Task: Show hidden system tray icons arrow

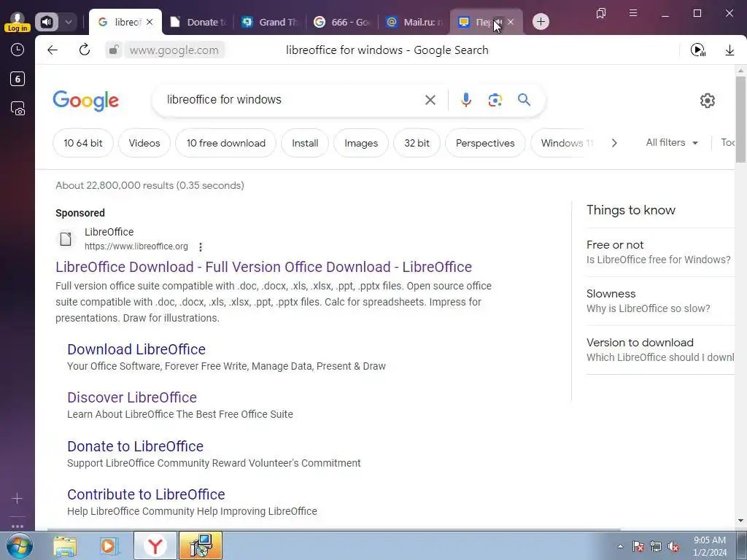Action: click(x=620, y=546)
